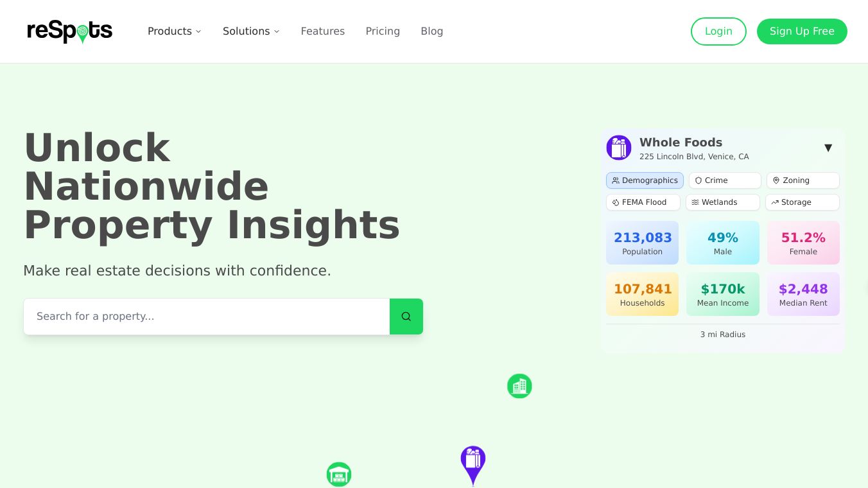Click the $170k Mean Income stat card
This screenshot has width=868, height=488.
pos(723,294)
